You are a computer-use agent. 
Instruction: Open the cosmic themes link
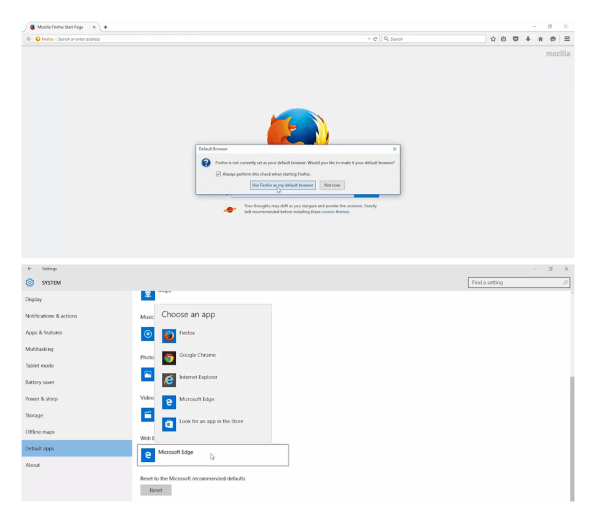click(x=335, y=212)
